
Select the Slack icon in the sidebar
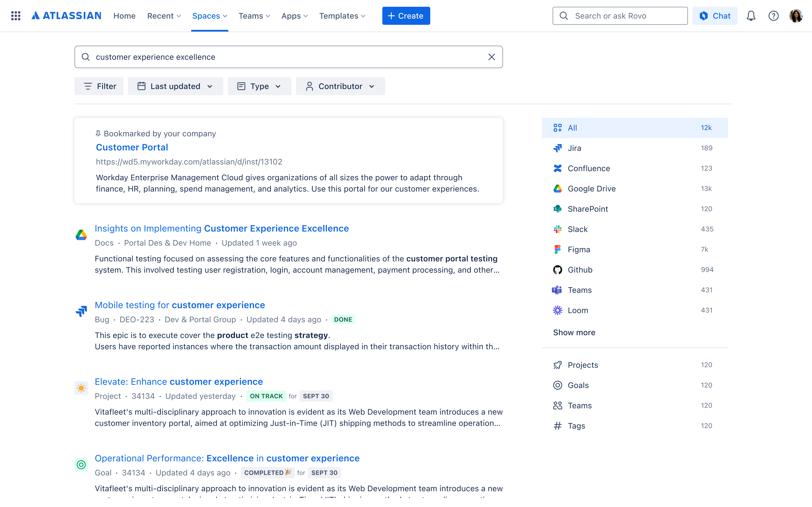click(557, 229)
